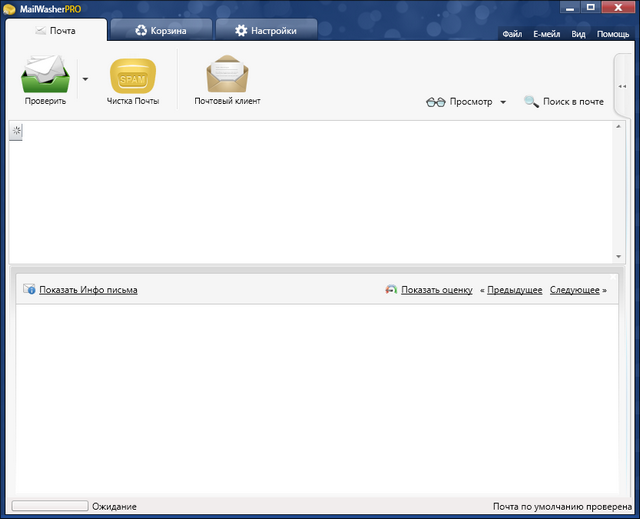Click the Предыдущее link
Viewport: 640px width, 519px height.
[514, 290]
